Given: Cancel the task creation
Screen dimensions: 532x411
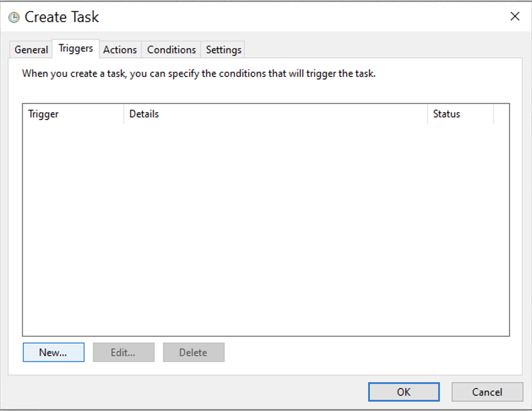Looking at the screenshot, I should pyautogui.click(x=487, y=392).
